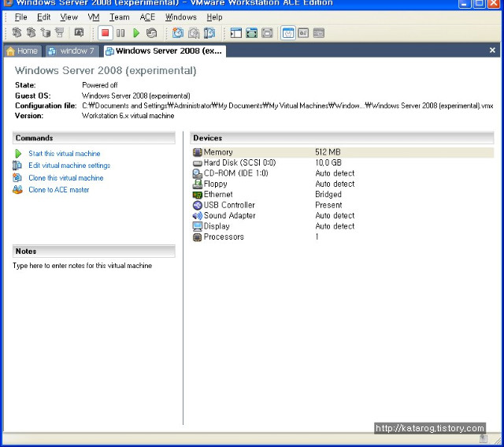Click the fifth ACE toolbar icon before separator
Image resolution: width=504 pixels, height=447 pixels.
click(79, 32)
